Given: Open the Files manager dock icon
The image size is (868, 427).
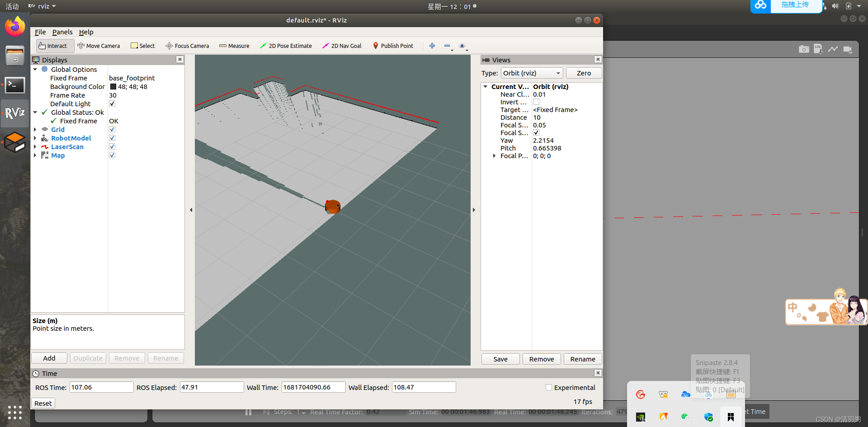Looking at the screenshot, I should [15, 56].
